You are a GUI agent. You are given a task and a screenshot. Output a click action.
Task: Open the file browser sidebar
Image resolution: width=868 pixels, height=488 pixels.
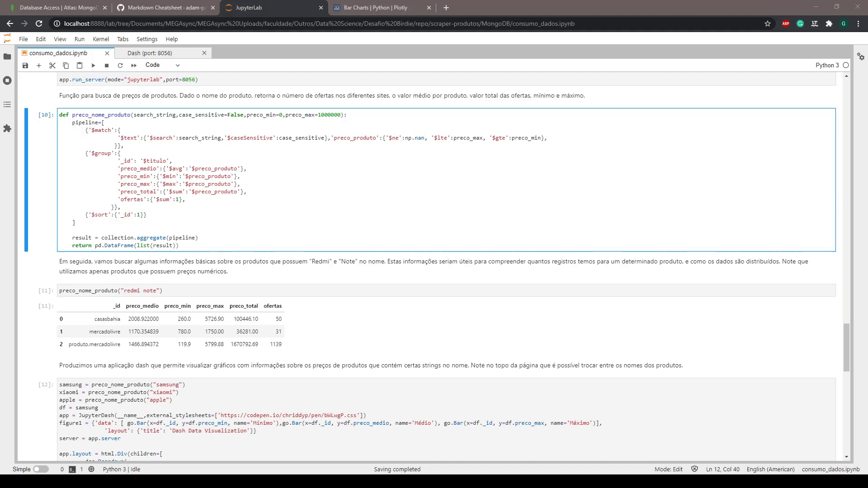pos(7,56)
